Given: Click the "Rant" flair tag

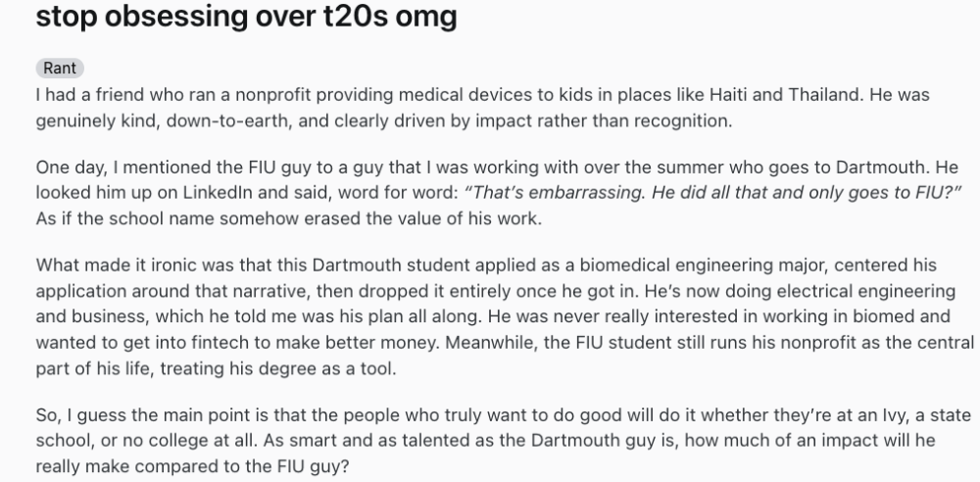Looking at the screenshot, I should pyautogui.click(x=60, y=69).
